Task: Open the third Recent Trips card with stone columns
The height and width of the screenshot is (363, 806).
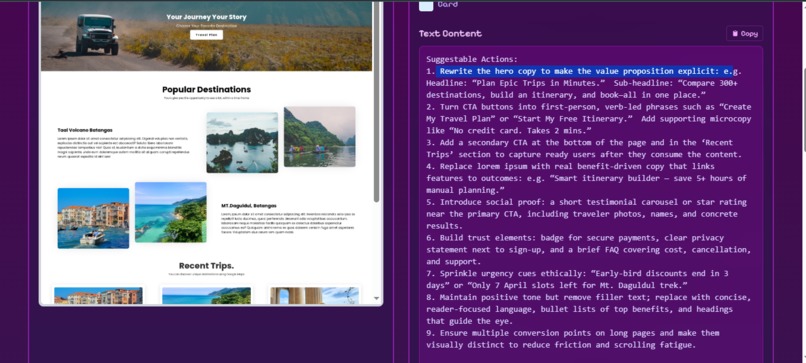Action: tap(314, 295)
